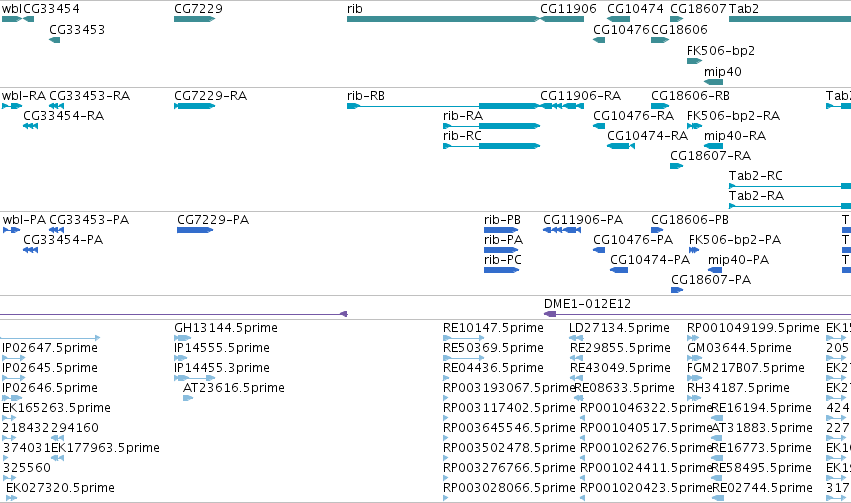
Task: Click the AT23616.5prime EST
Action: [x=188, y=398]
